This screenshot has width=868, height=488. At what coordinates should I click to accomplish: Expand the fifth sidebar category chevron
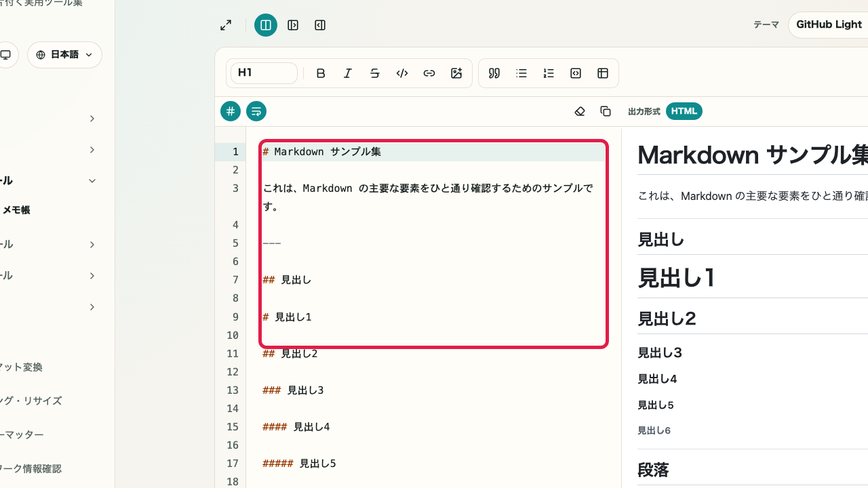(x=92, y=276)
